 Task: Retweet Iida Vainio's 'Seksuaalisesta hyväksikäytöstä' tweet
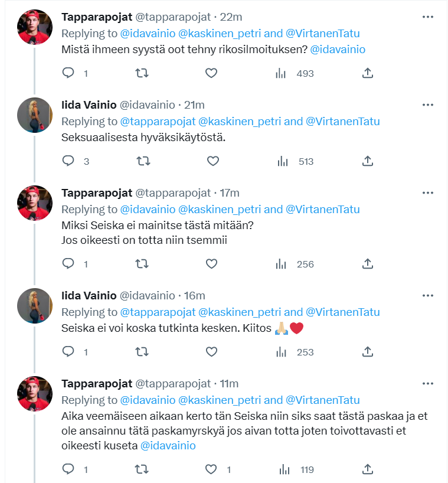tap(142, 161)
